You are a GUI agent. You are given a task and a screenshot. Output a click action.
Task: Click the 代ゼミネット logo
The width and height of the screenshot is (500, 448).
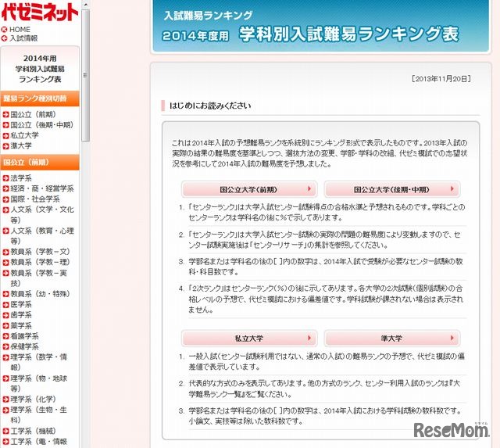tap(40, 13)
